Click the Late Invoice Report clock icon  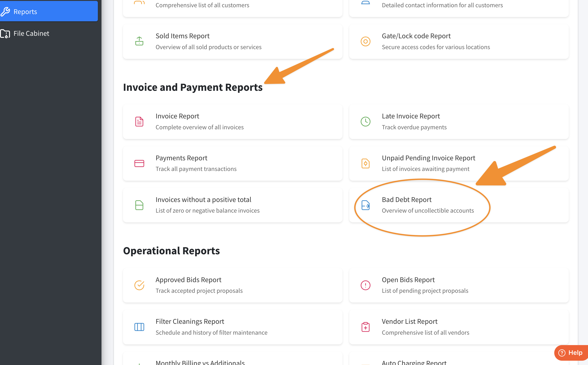(365, 121)
